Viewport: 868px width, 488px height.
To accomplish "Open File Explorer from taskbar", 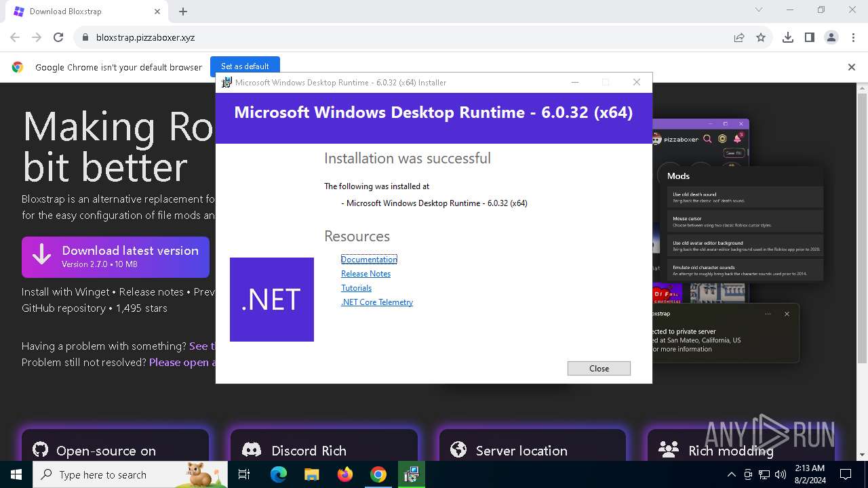I will click(x=311, y=474).
